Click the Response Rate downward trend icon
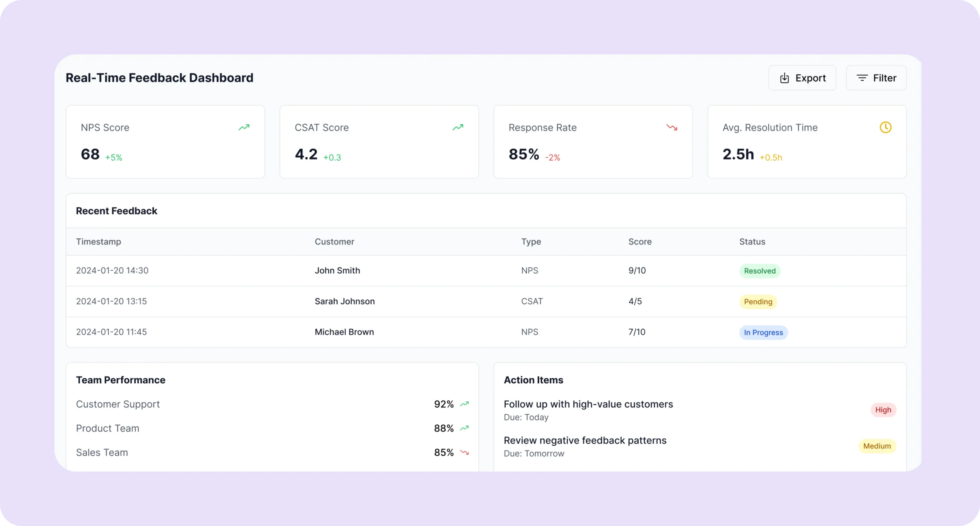The width and height of the screenshot is (980, 526). point(671,127)
